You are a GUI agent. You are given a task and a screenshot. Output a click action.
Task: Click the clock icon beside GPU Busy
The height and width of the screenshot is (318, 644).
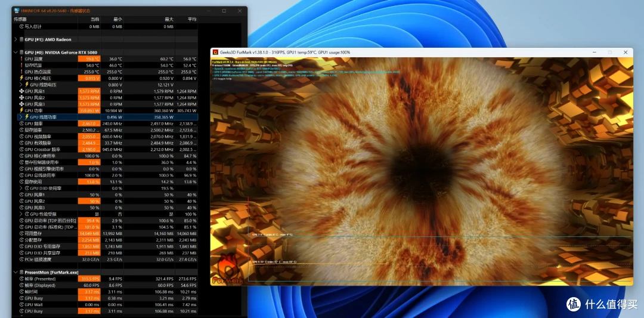(21, 298)
